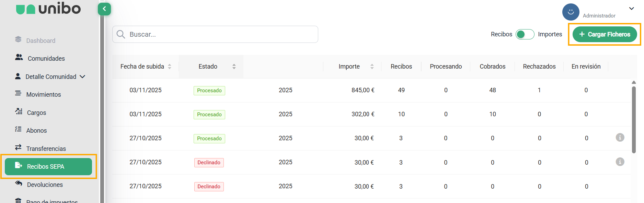Open Administrador user dropdown chevron

click(631, 9)
